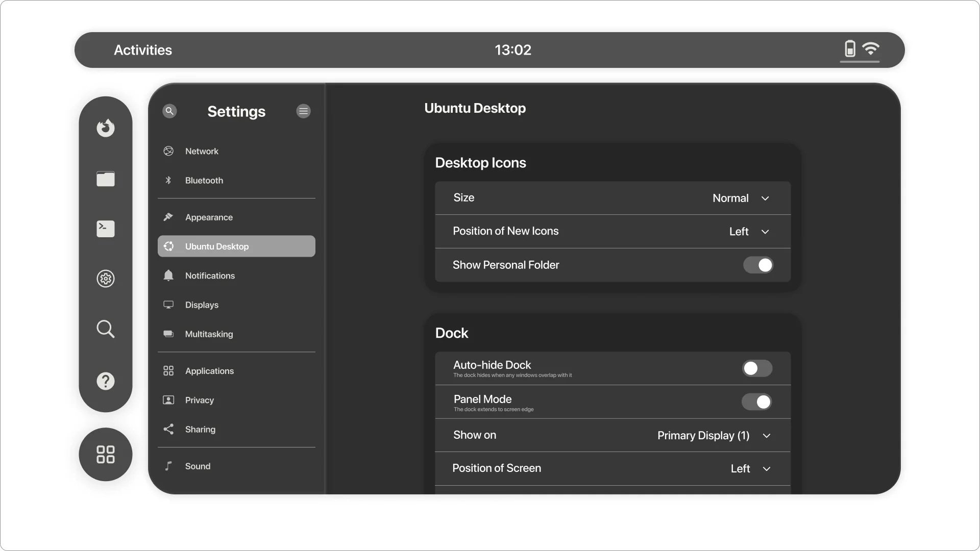Switch to Displays settings
The image size is (980, 551).
(x=236, y=305)
